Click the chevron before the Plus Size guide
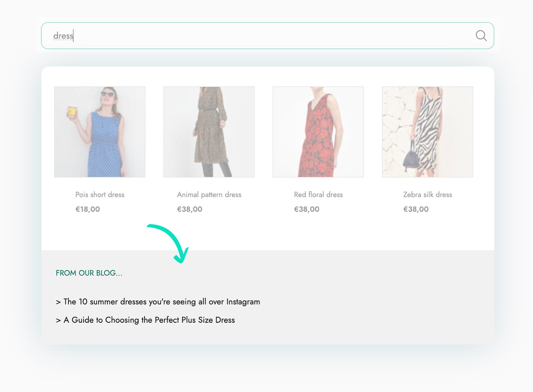 point(58,320)
